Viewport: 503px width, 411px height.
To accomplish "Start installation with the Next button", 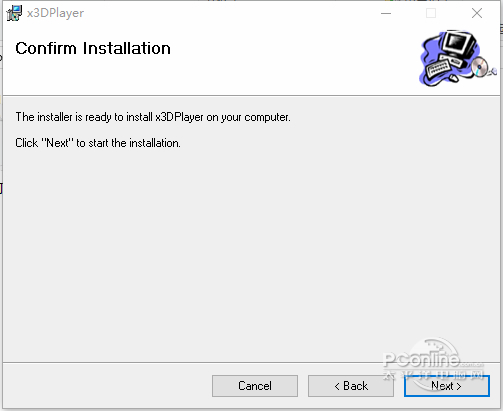I will click(447, 386).
